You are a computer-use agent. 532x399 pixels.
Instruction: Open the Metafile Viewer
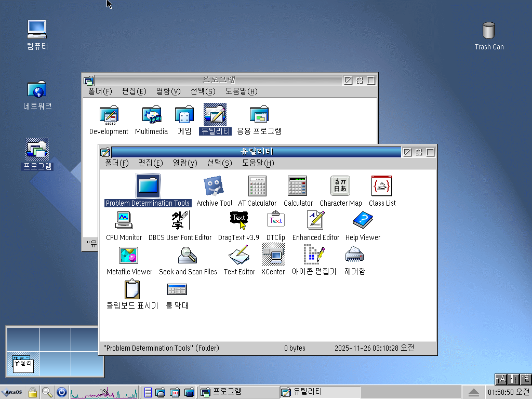129,255
